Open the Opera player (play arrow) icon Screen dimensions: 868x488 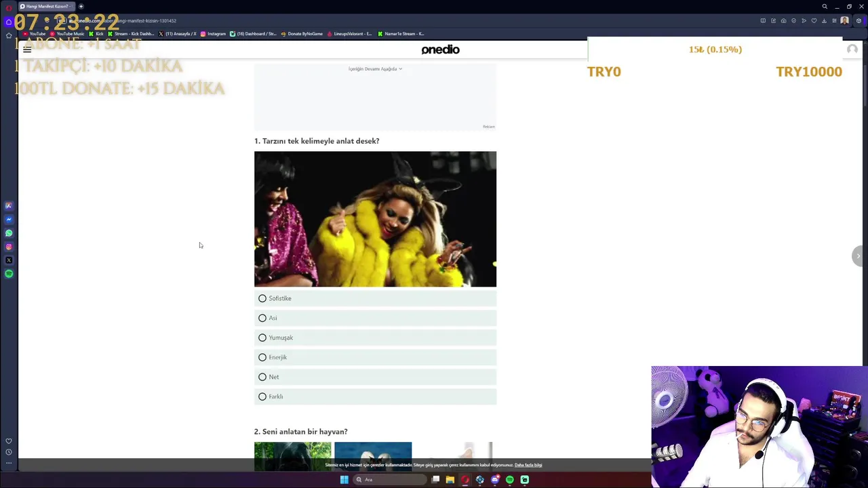coord(804,21)
